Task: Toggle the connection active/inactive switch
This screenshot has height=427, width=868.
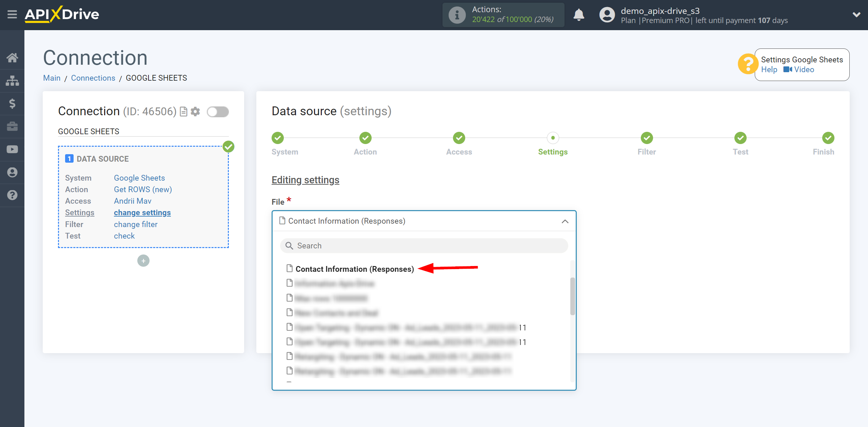Action: tap(217, 112)
